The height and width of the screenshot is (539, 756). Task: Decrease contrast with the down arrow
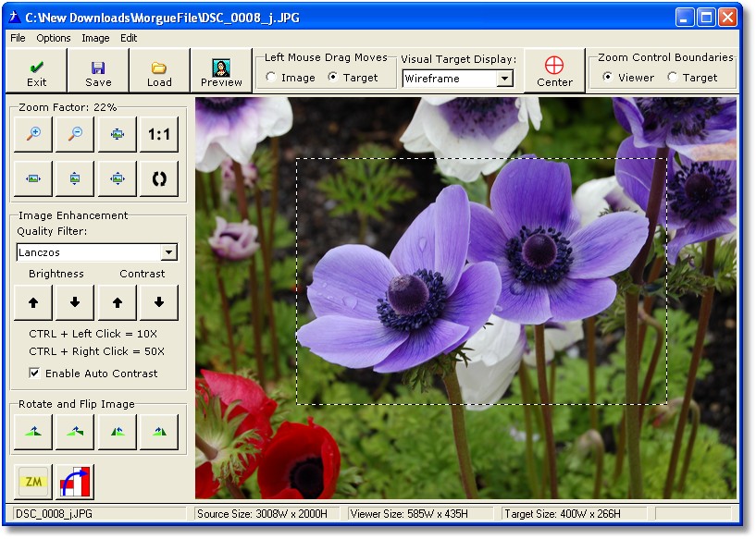(x=158, y=302)
